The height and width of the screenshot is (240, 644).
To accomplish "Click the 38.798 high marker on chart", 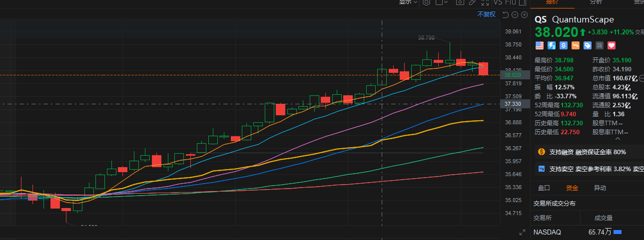I will (426, 37).
